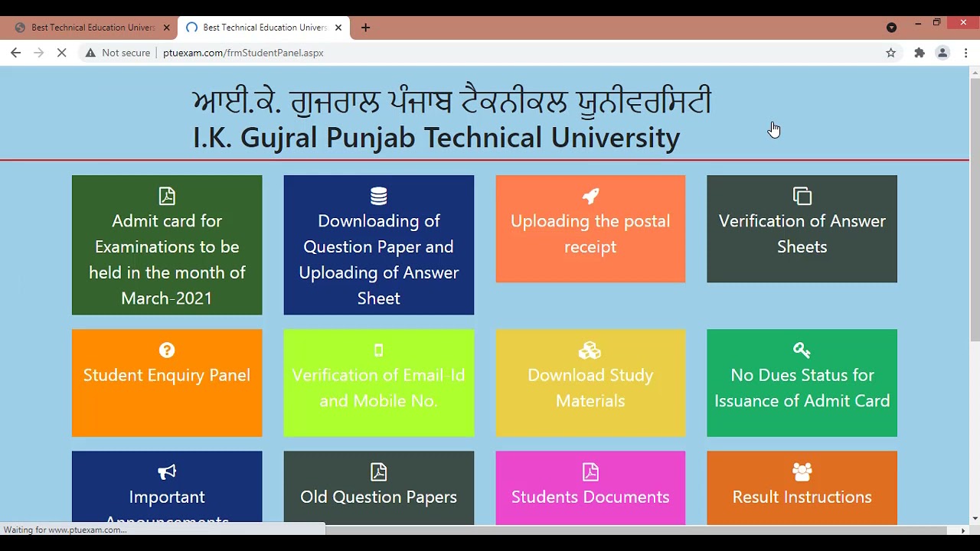Click the 'Waiting for www.ptuexam.com...' status text
980x551 pixels.
pyautogui.click(x=65, y=530)
